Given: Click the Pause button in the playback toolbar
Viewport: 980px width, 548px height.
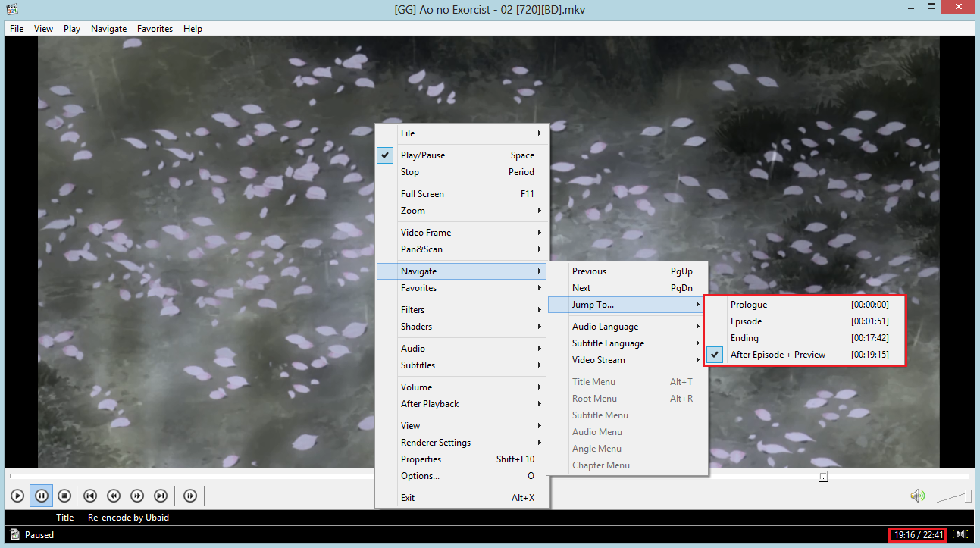Looking at the screenshot, I should pos(41,496).
